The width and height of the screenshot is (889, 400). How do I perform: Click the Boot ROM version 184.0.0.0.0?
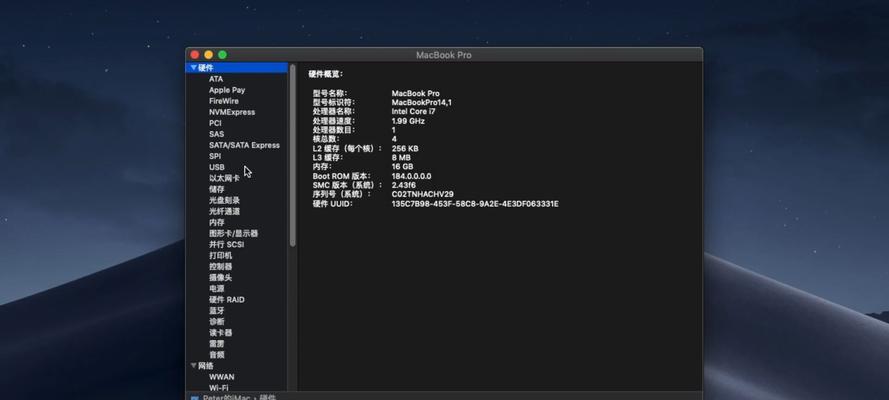pyautogui.click(x=412, y=176)
